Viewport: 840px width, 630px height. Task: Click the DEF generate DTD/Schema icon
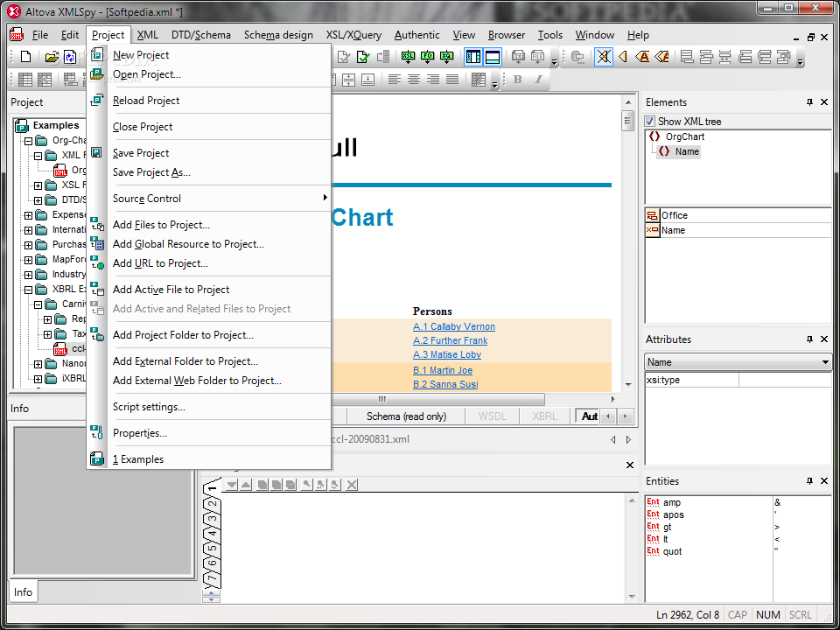(x=518, y=56)
